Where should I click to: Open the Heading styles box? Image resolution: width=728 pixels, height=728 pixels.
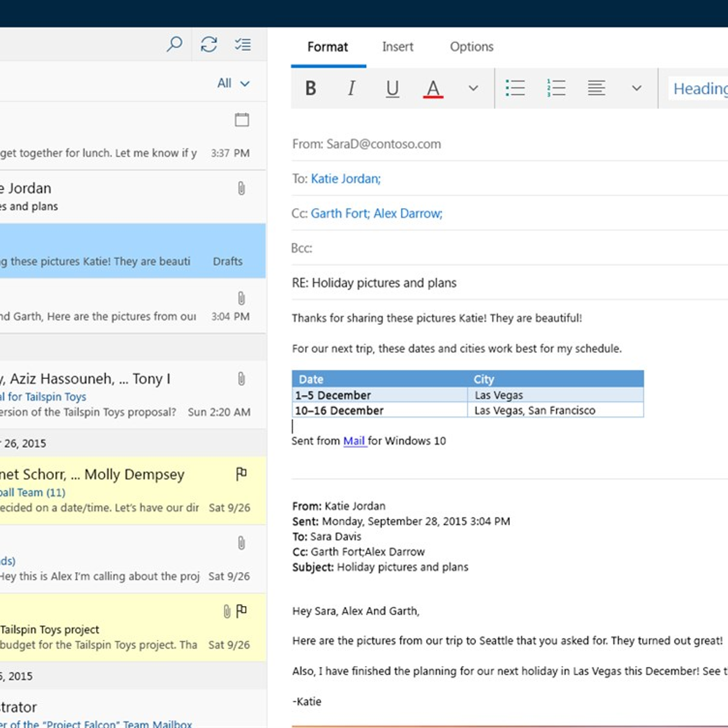[x=698, y=89]
